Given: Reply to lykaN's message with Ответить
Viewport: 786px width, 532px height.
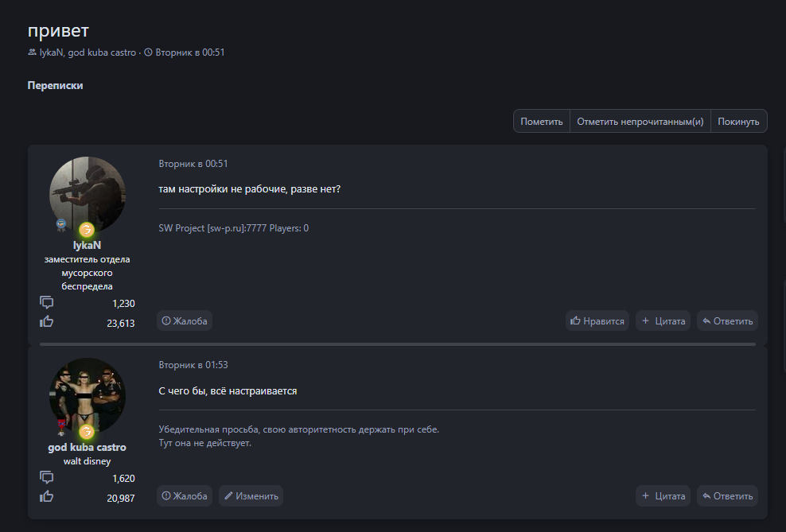Looking at the screenshot, I should coord(727,321).
